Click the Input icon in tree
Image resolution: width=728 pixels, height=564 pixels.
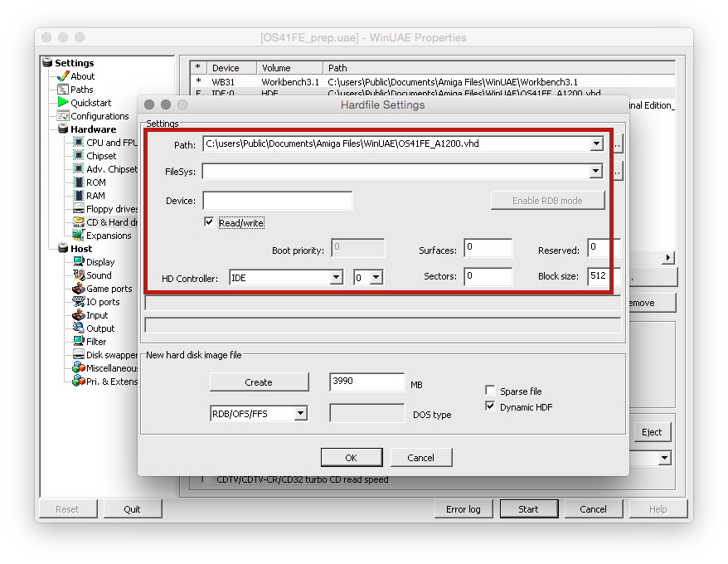79,314
